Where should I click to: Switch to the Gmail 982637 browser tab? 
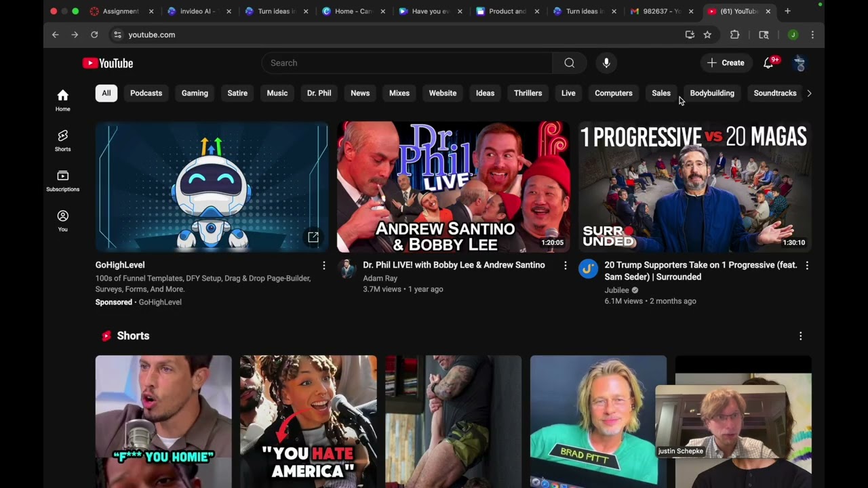coord(662,12)
